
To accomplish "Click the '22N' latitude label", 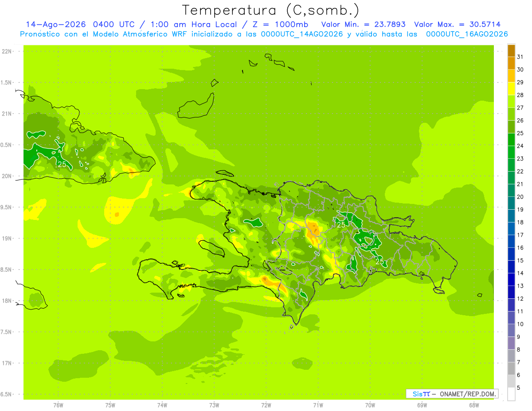I will click(7, 51).
